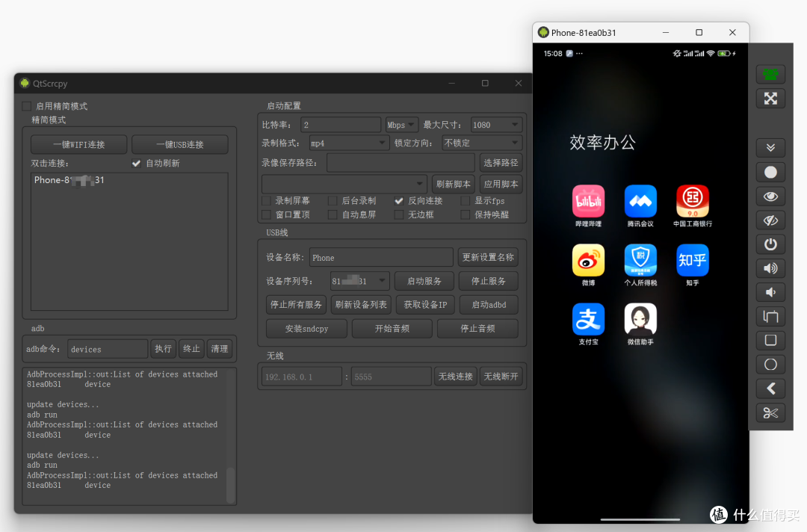
Task: Click the 启动服务 button
Action: 424,282
